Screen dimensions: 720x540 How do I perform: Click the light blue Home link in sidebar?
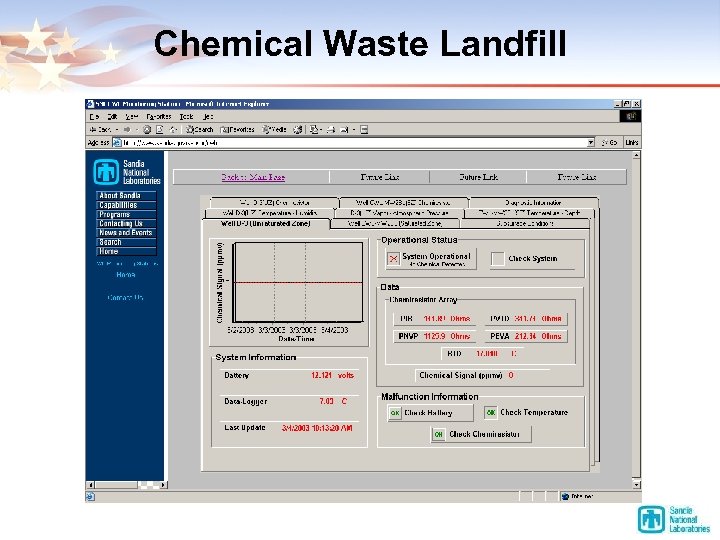[x=125, y=275]
